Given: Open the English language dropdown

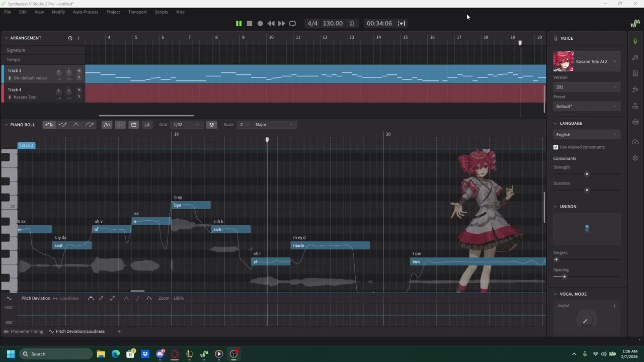Looking at the screenshot, I should (x=587, y=135).
